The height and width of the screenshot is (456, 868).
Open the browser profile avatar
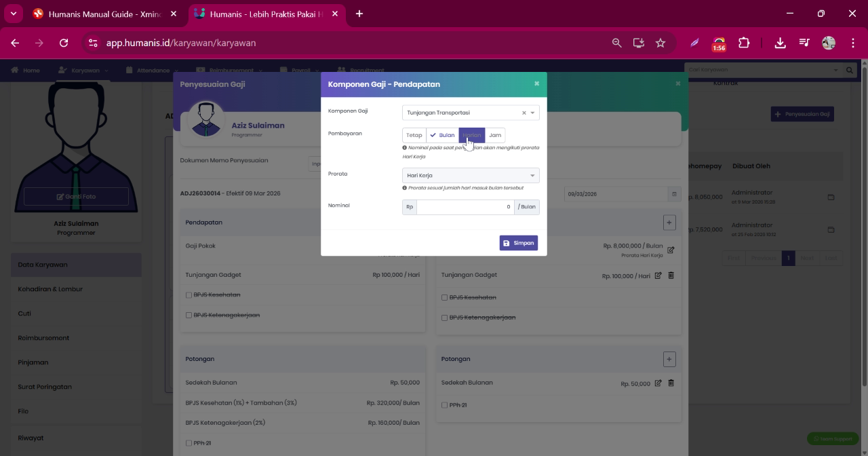(x=829, y=43)
